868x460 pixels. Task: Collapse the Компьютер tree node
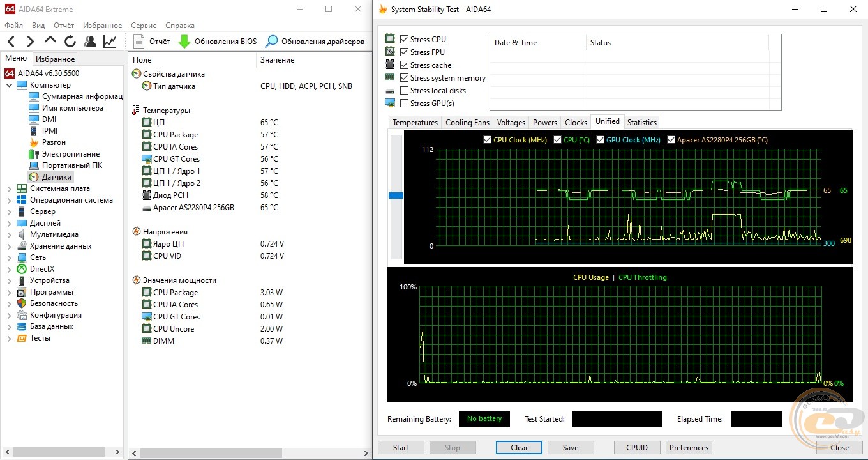10,85
